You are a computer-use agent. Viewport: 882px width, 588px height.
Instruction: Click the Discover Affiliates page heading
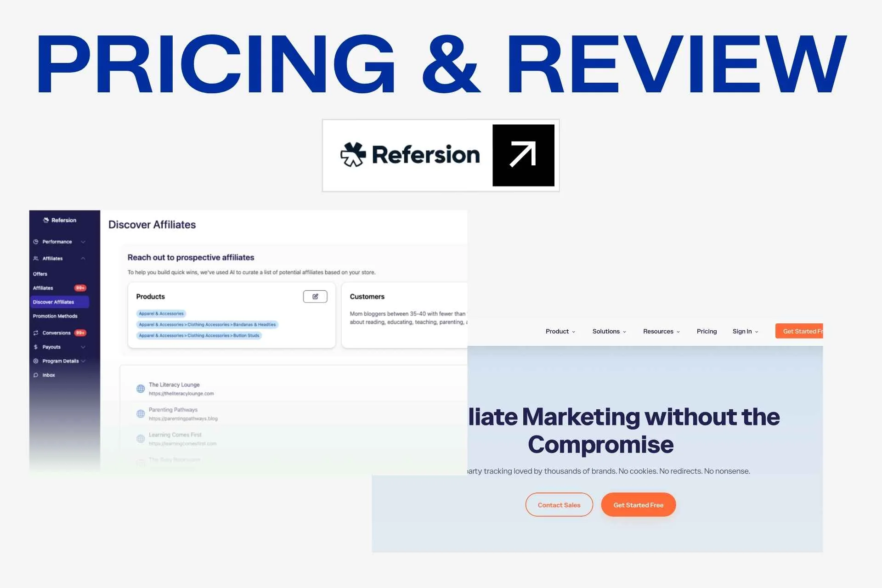[x=152, y=225]
